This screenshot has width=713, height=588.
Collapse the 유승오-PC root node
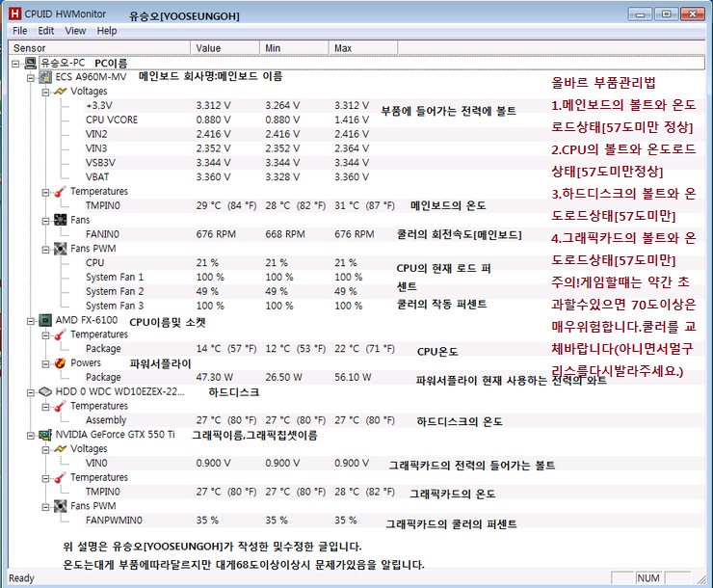pos(15,64)
